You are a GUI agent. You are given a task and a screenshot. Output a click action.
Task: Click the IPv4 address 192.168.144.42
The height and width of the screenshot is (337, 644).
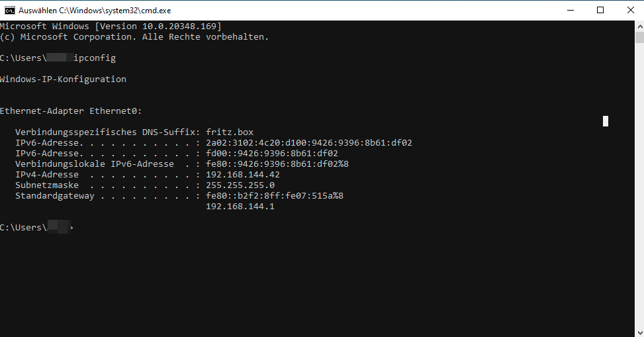tap(243, 174)
